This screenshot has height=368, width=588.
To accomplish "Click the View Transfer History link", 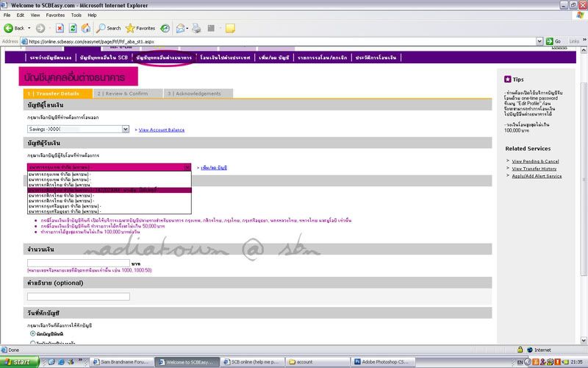I will [534, 169].
